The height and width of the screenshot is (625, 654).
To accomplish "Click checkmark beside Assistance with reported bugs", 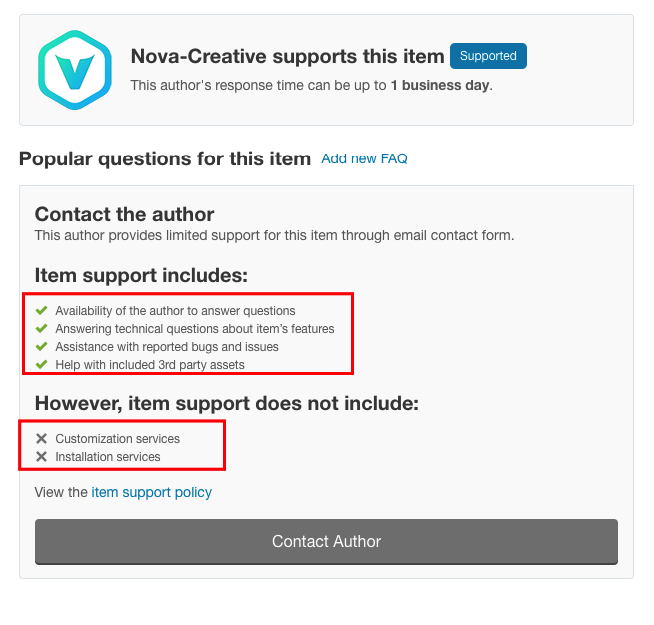I will coord(41,346).
